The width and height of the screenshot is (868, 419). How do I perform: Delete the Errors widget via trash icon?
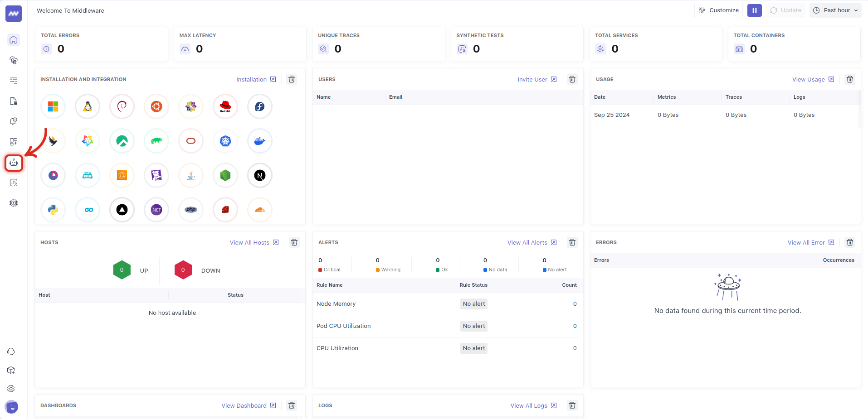[x=850, y=242]
